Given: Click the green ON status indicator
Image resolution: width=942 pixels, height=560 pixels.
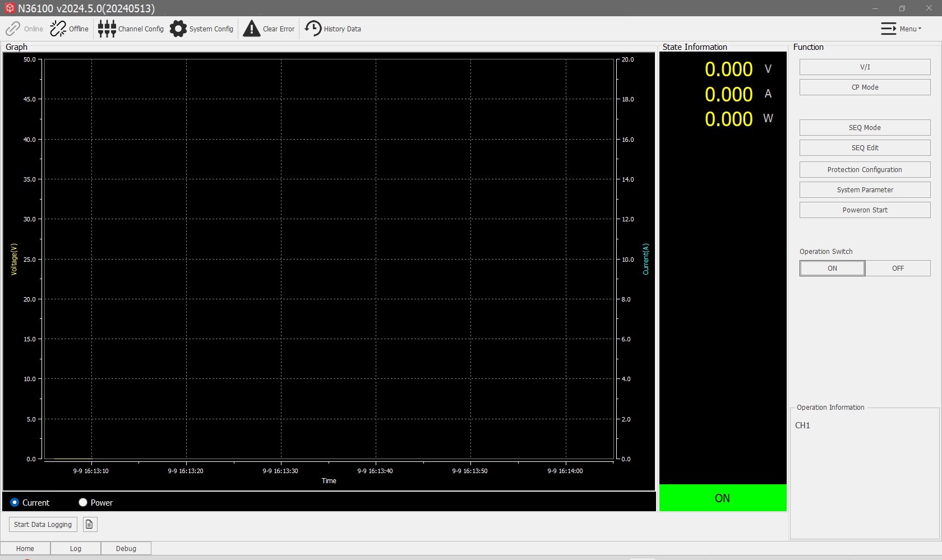Looking at the screenshot, I should [723, 498].
